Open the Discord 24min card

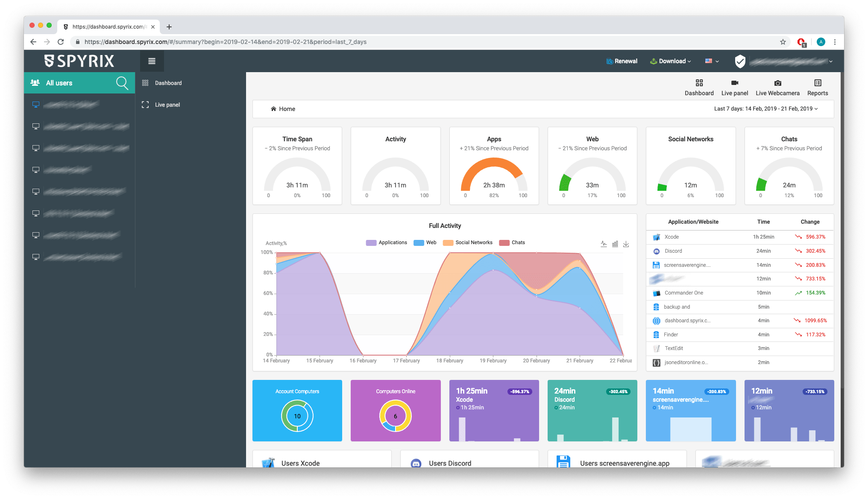[592, 411]
